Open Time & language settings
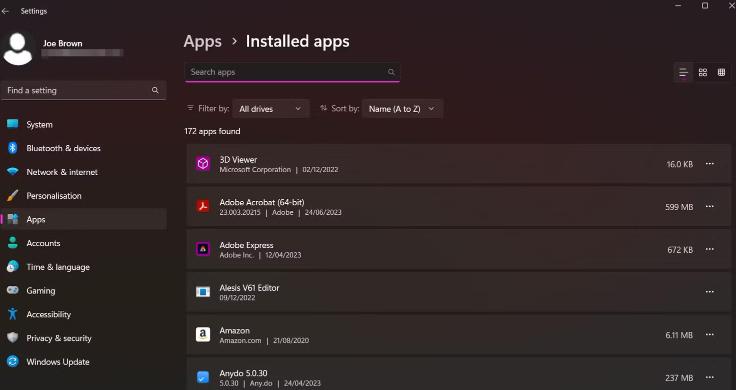 pos(84,267)
